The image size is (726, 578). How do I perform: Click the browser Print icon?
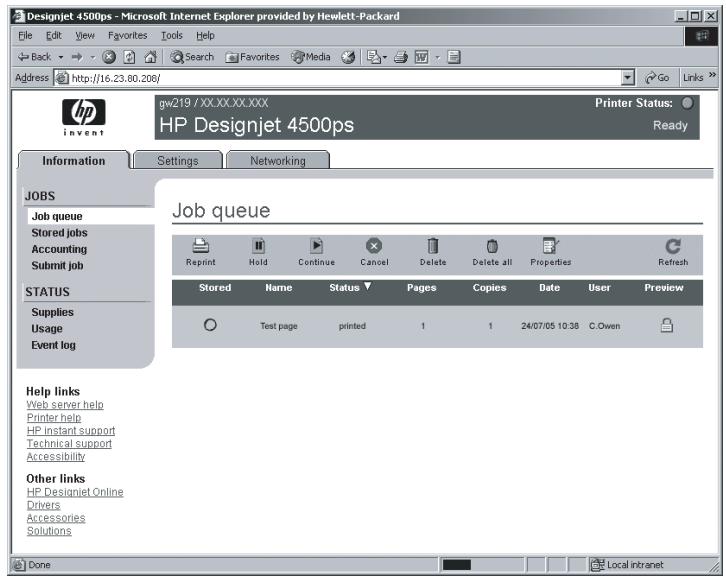pos(401,57)
